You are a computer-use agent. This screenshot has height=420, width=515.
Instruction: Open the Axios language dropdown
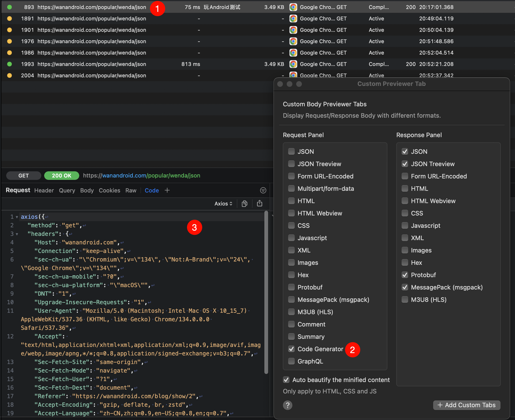pyautogui.click(x=223, y=203)
